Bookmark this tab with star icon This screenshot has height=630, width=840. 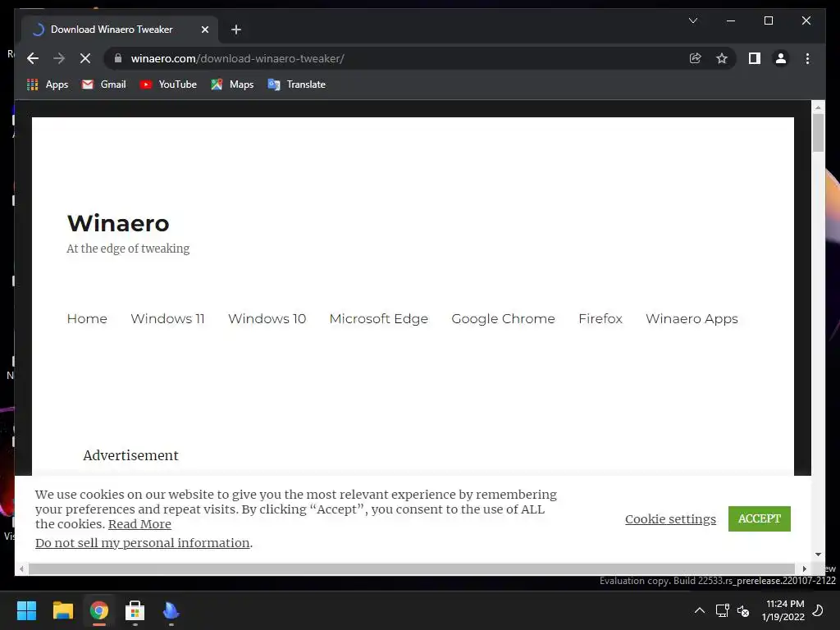[722, 58]
